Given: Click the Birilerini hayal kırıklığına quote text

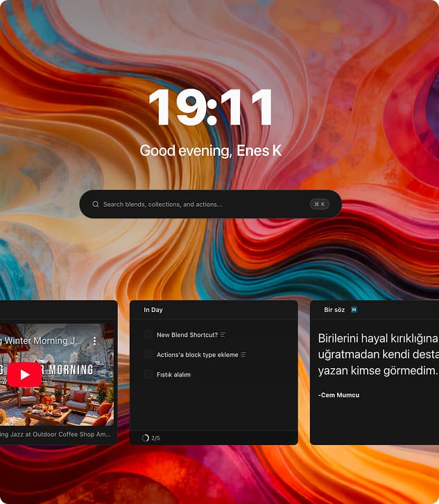Looking at the screenshot, I should tap(378, 354).
